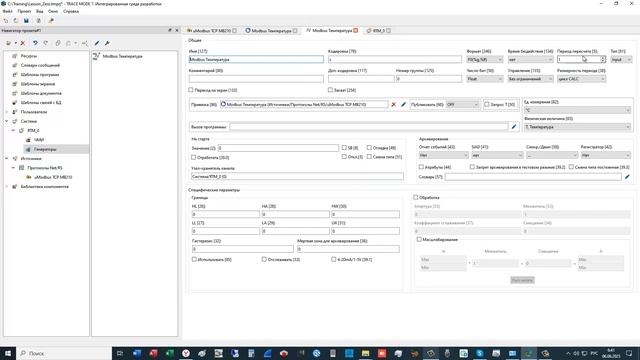Viewport: 640px width, 360px height.
Task: Select Шаблоны экранов in the project tree
Action: (x=38, y=84)
